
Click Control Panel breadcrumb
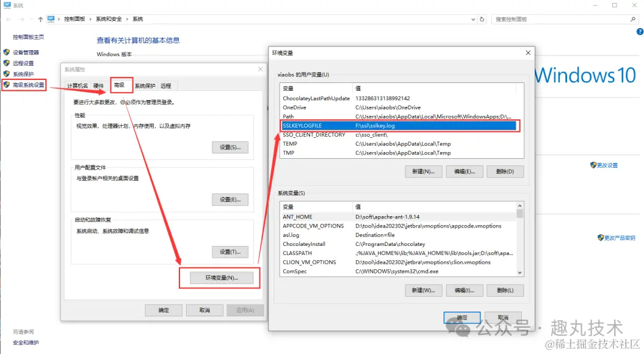pos(75,19)
